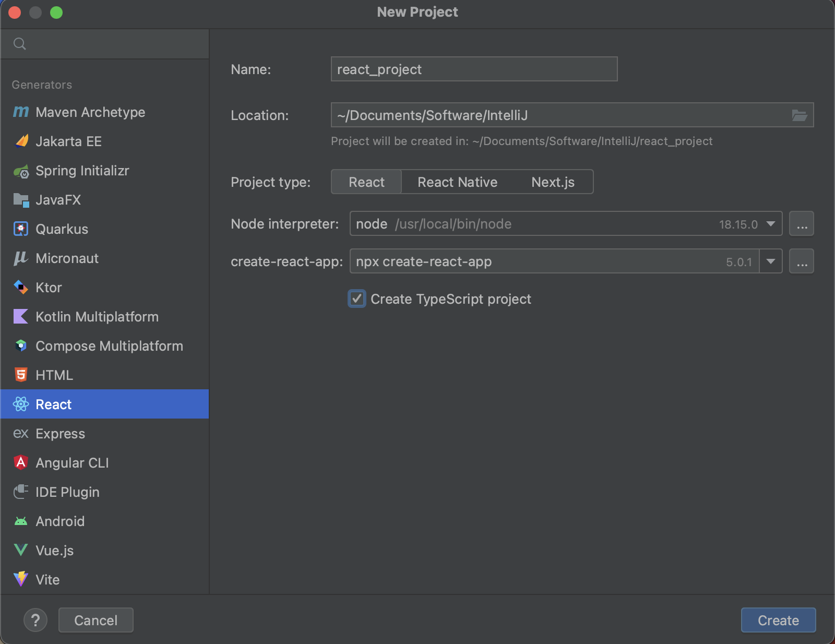Viewport: 835px width, 644px height.
Task: Expand the Node interpreter dropdown arrow
Action: [771, 224]
